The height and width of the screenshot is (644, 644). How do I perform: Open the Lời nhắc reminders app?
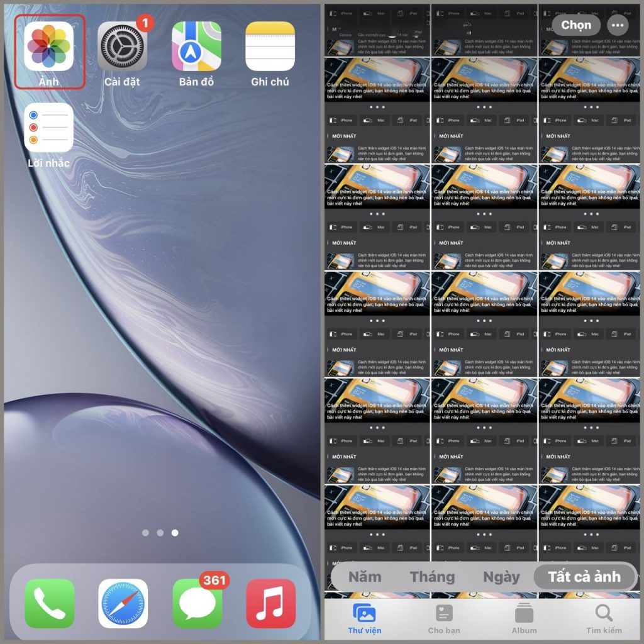tap(49, 127)
